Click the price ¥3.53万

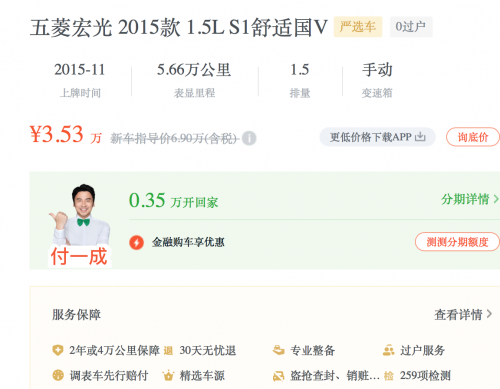point(66,135)
